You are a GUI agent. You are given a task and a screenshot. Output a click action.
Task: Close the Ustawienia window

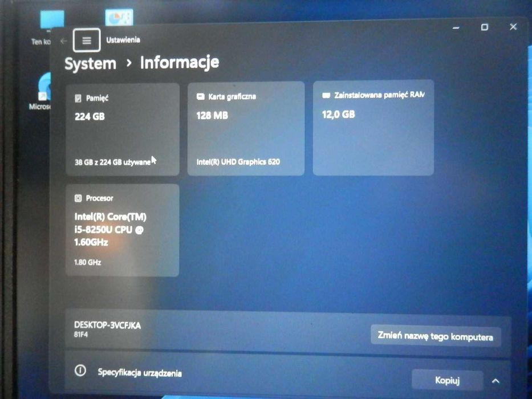click(513, 26)
